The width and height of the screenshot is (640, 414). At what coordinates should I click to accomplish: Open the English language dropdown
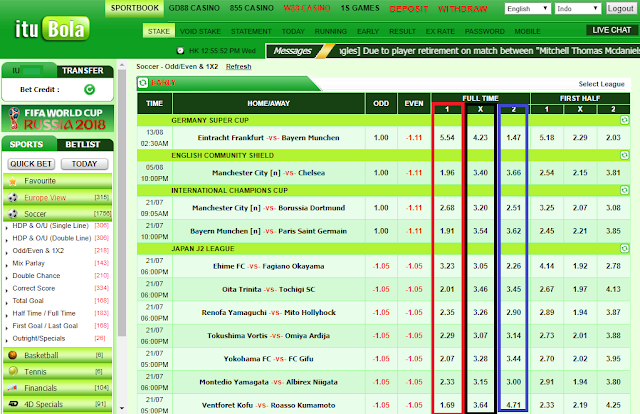pos(528,9)
